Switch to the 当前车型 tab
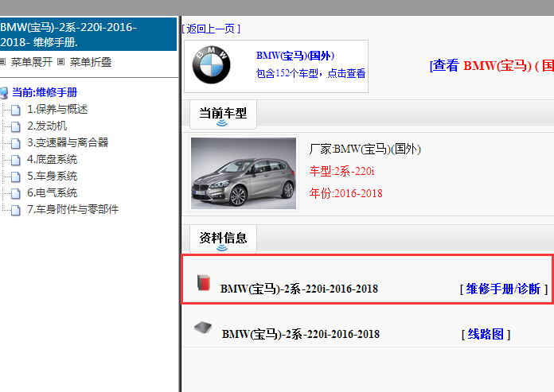The height and width of the screenshot is (392, 554). (x=223, y=114)
